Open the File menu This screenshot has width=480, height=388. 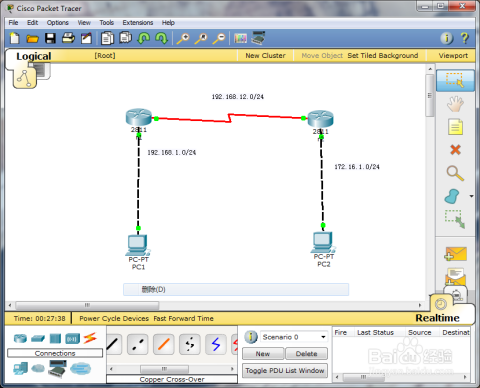pos(13,23)
